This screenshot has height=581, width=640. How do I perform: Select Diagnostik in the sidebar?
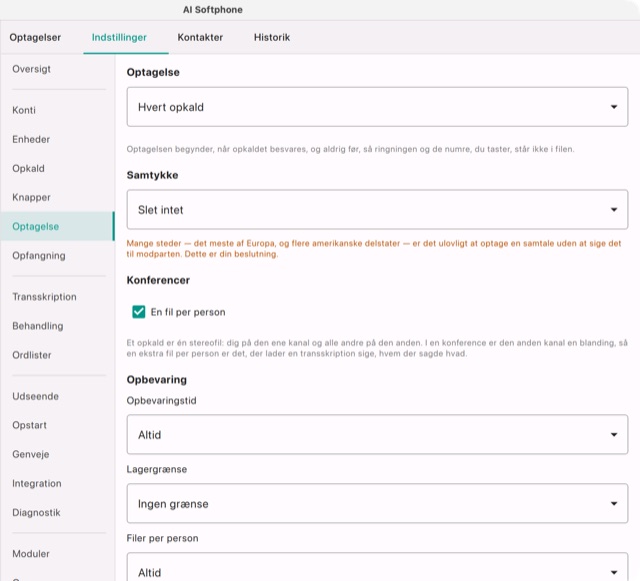[36, 512]
